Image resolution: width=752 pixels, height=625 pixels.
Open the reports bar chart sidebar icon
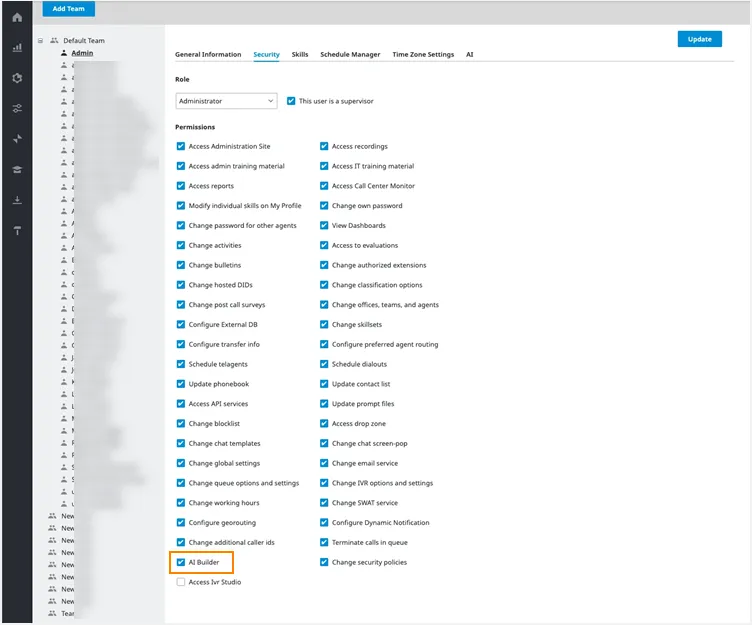pos(17,47)
